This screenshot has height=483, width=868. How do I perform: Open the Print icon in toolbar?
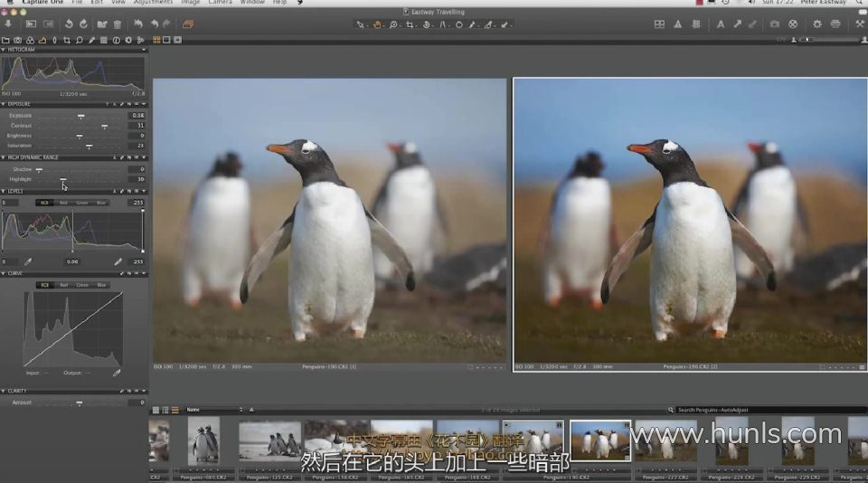[x=835, y=24]
